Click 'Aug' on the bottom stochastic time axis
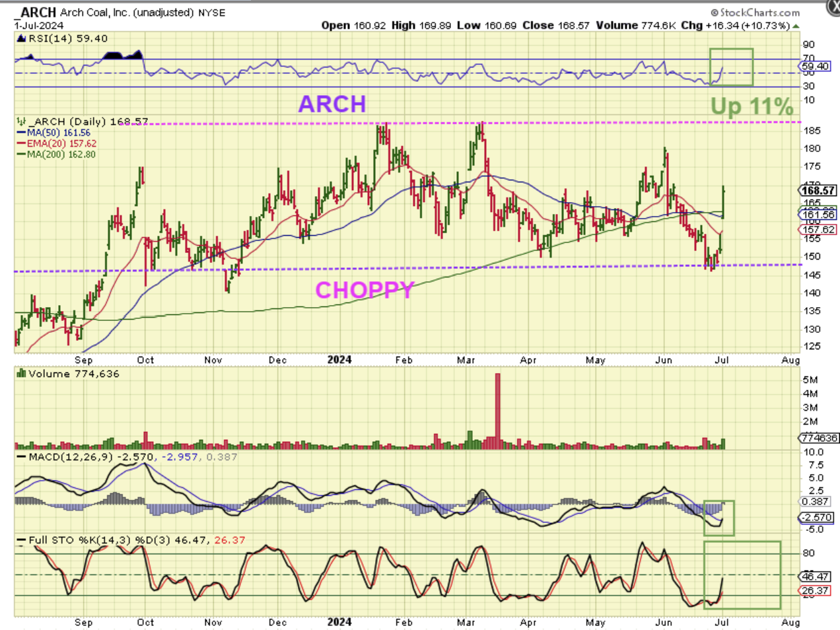The width and height of the screenshot is (840, 630). pyautogui.click(x=790, y=622)
